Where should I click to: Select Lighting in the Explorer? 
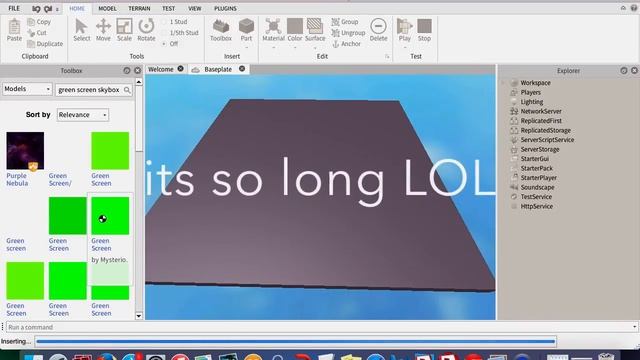531,102
